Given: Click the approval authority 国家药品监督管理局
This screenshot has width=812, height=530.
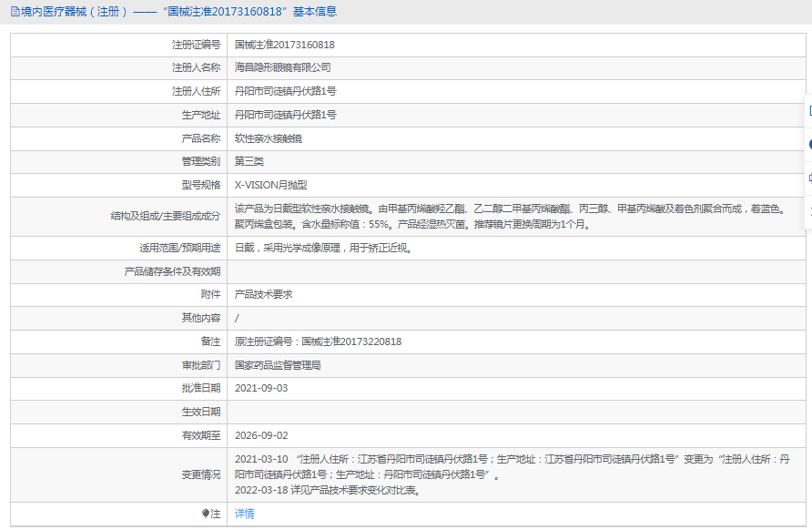Looking at the screenshot, I should (277, 365).
